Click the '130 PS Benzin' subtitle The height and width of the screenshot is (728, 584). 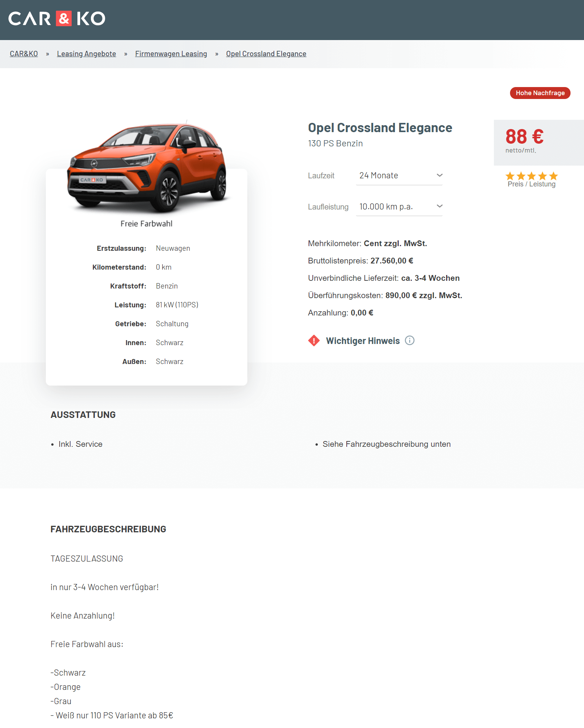point(336,144)
